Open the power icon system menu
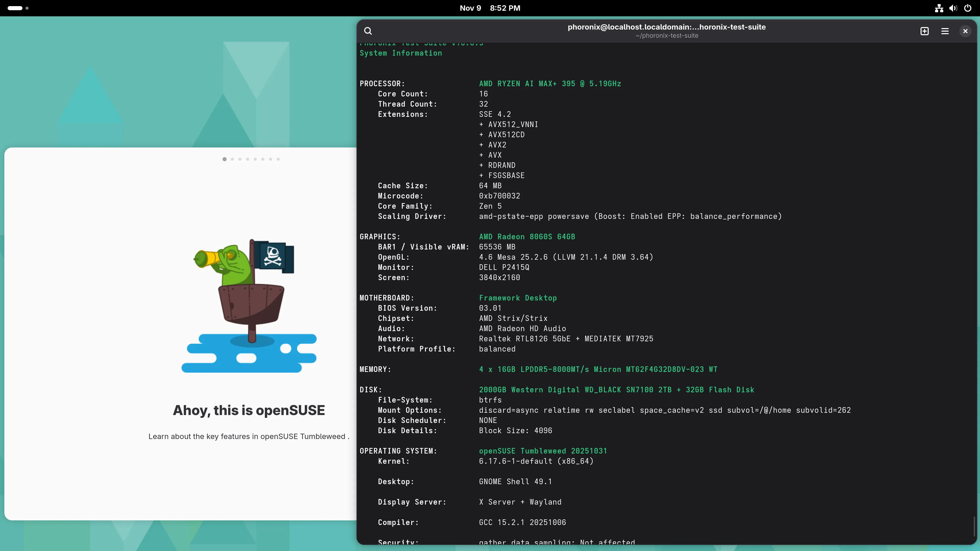 click(968, 8)
